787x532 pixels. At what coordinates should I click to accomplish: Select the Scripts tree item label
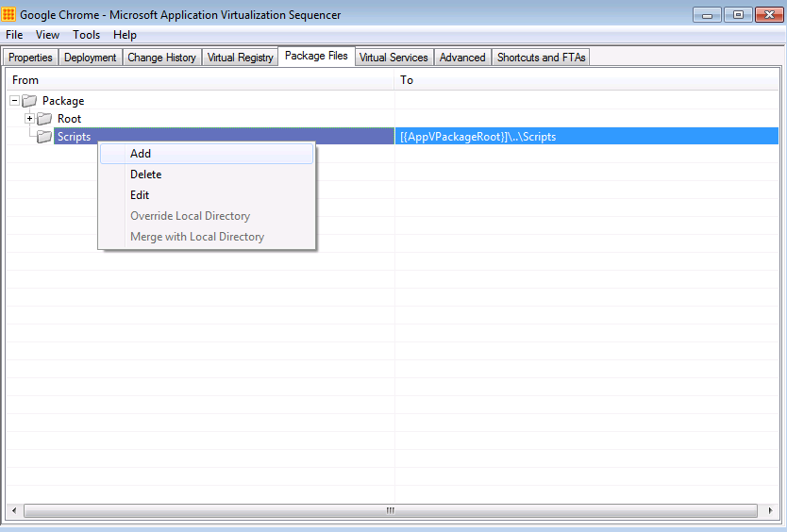[74, 137]
